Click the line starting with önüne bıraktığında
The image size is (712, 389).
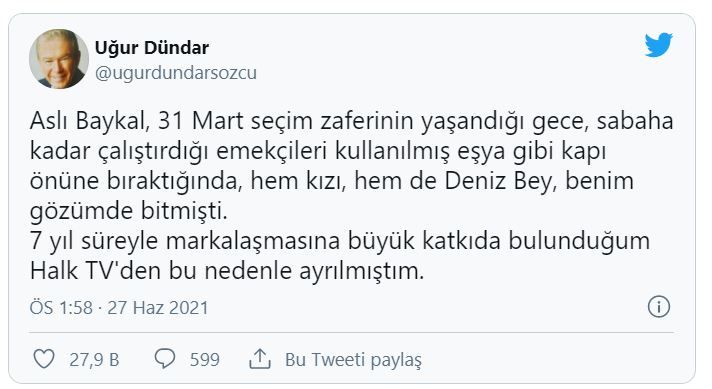331,182
